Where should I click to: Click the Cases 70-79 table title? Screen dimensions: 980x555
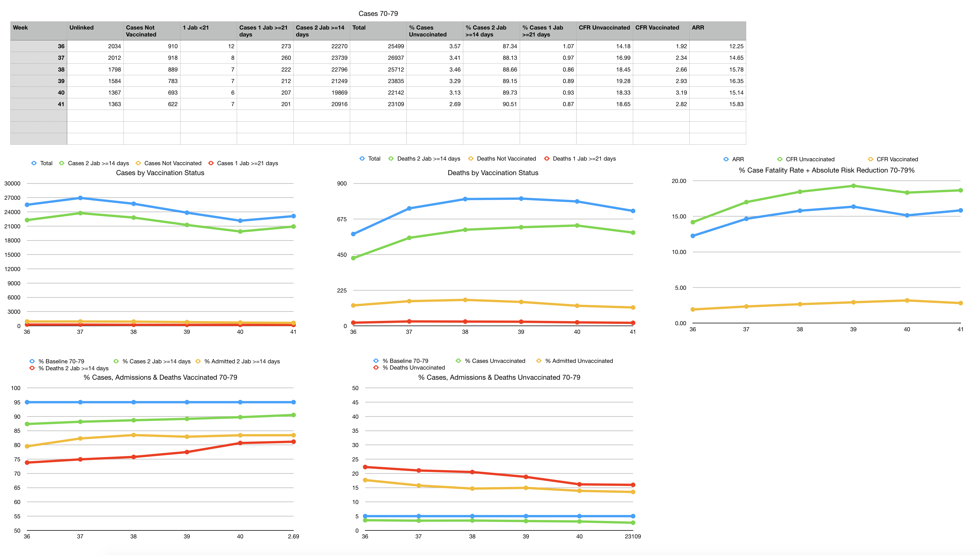pos(378,14)
